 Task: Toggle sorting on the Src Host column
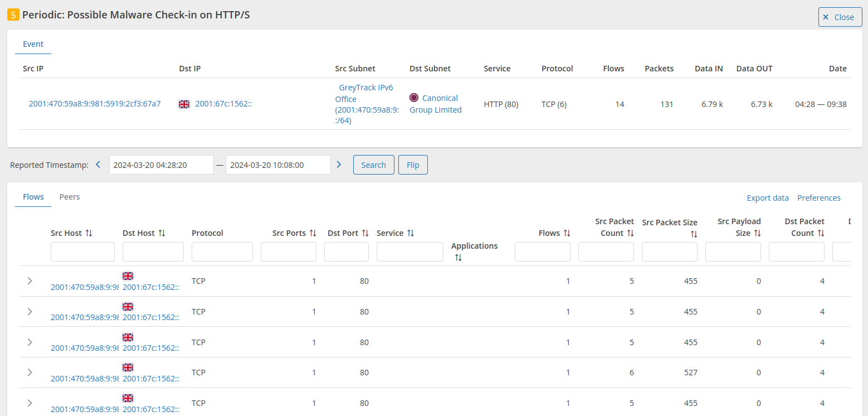pos(89,233)
